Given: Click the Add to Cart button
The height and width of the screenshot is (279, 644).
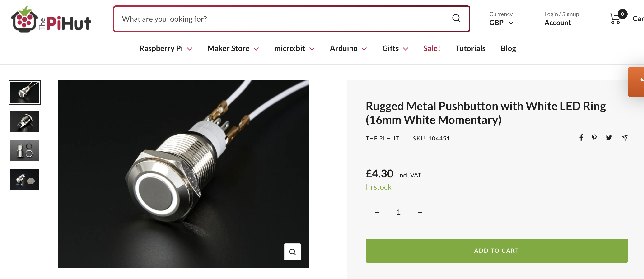Looking at the screenshot, I should 496,251.
